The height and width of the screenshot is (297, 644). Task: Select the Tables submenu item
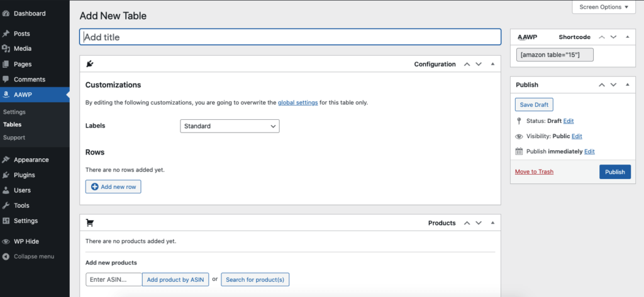click(13, 124)
